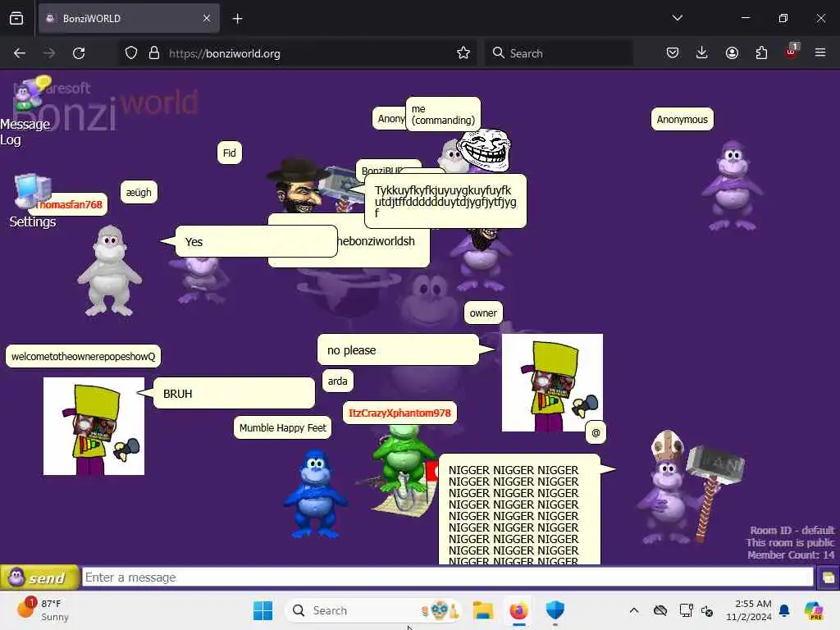The width and height of the screenshot is (840, 630).
Task: Save to Pocket icon in toolbar
Action: (x=673, y=52)
